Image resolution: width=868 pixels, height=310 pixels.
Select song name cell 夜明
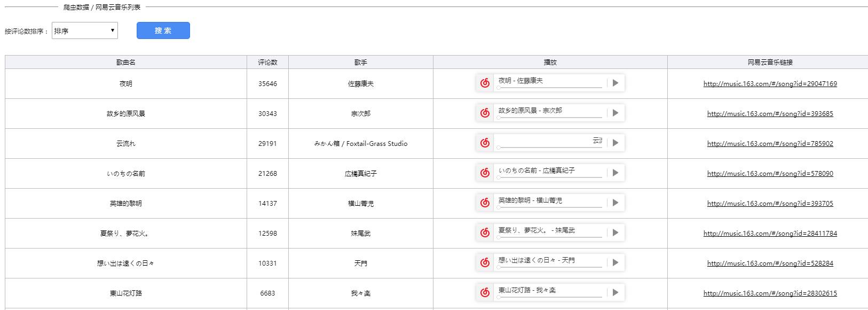126,84
